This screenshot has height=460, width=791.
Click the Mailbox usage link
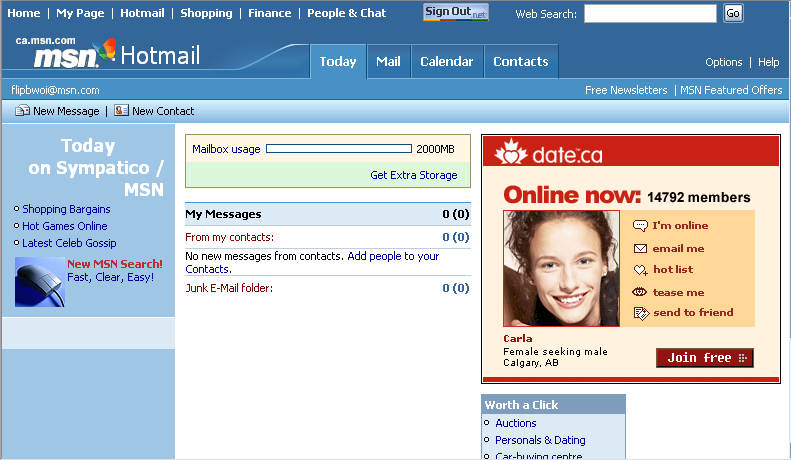coord(226,149)
